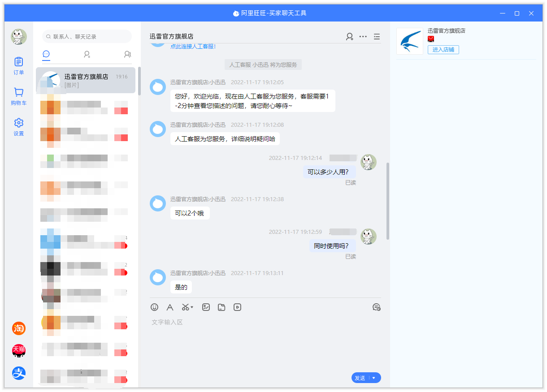
Task: Click the scissors screenshot tool
Action: 185,307
